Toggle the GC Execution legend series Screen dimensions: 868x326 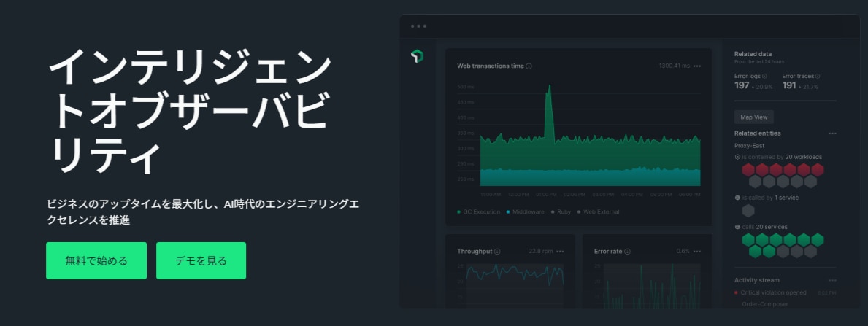pos(478,212)
